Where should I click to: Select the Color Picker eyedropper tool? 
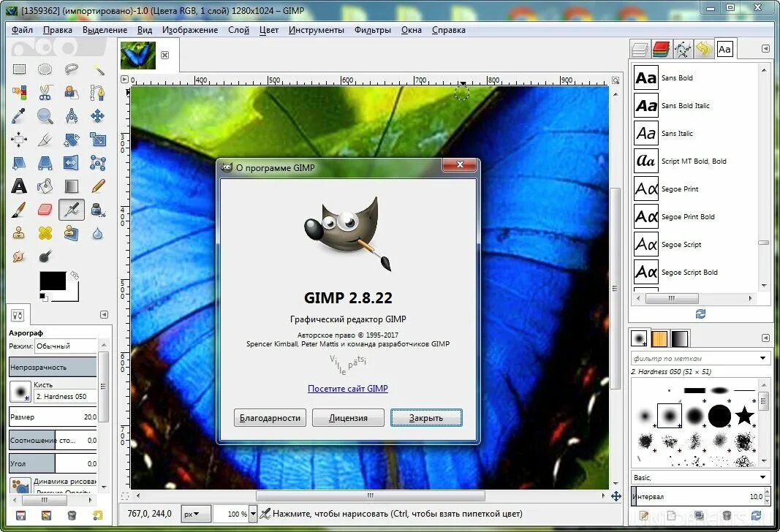[18, 115]
